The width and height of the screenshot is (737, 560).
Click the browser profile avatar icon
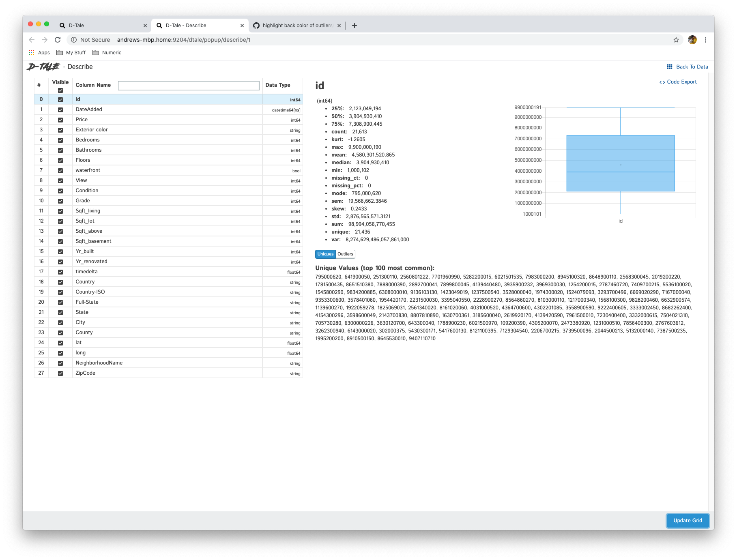[x=692, y=40]
